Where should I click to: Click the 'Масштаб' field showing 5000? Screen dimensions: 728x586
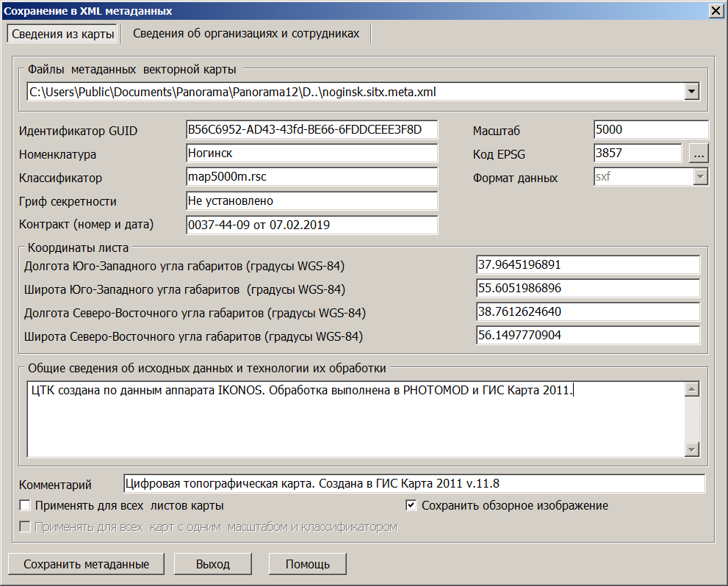[650, 130]
